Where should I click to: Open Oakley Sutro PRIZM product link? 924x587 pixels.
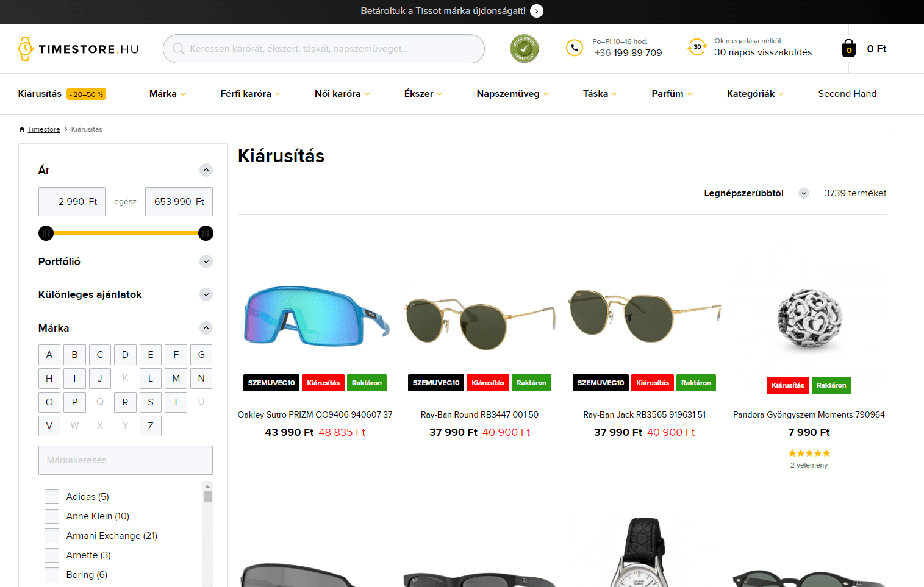point(315,414)
